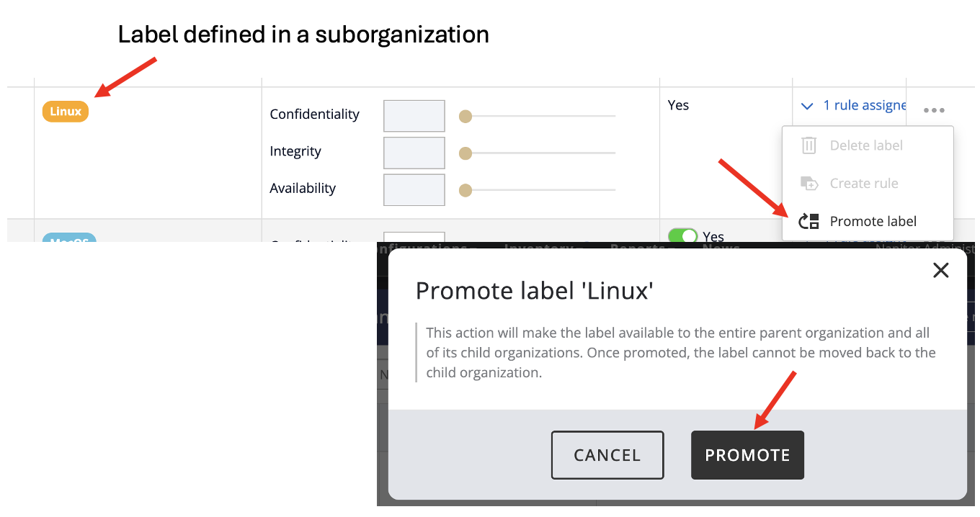This screenshot has width=980, height=517.
Task: Choose Create rule from the menu
Action: 864,184
